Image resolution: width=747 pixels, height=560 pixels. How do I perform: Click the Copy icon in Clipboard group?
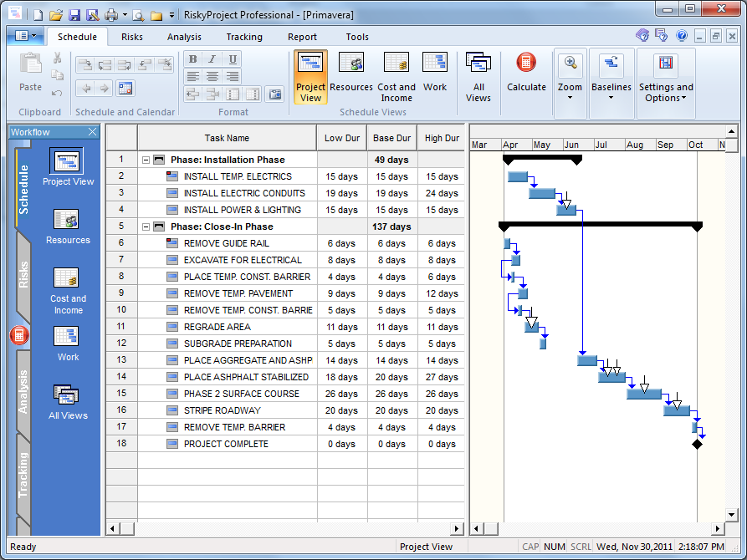click(57, 74)
